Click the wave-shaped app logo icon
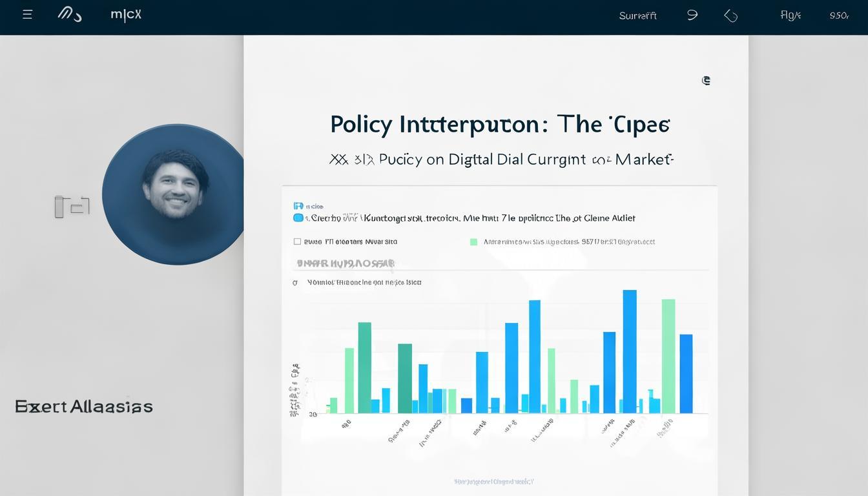Viewport: 868px width, 496px height. pos(70,14)
